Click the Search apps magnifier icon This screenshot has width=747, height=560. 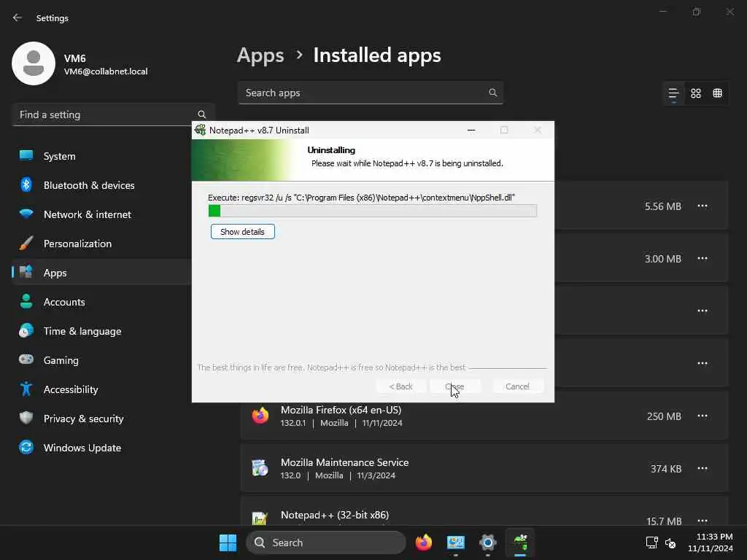492,93
